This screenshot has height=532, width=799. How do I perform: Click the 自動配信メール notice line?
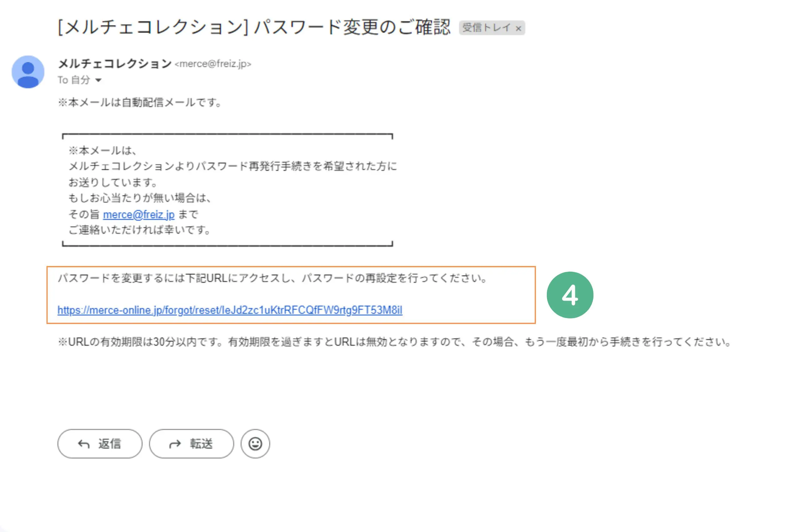[139, 102]
